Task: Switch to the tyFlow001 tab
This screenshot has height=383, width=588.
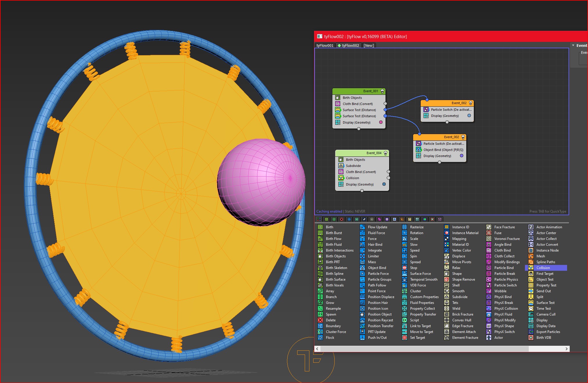Action: (x=325, y=45)
